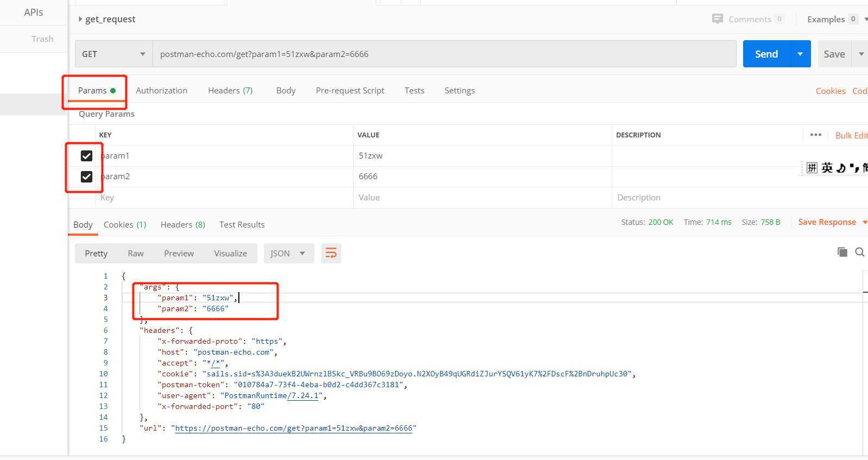
Task: Switch to the Preview view
Action: tap(179, 254)
